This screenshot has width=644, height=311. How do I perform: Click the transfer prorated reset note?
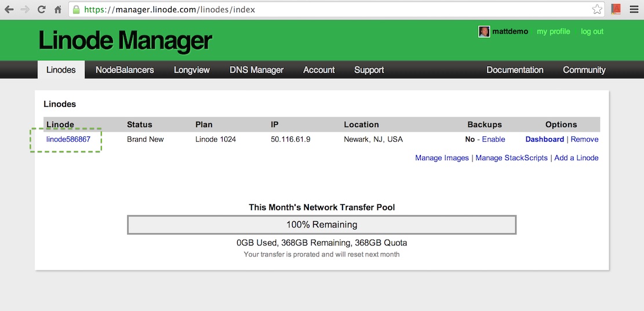tap(322, 254)
